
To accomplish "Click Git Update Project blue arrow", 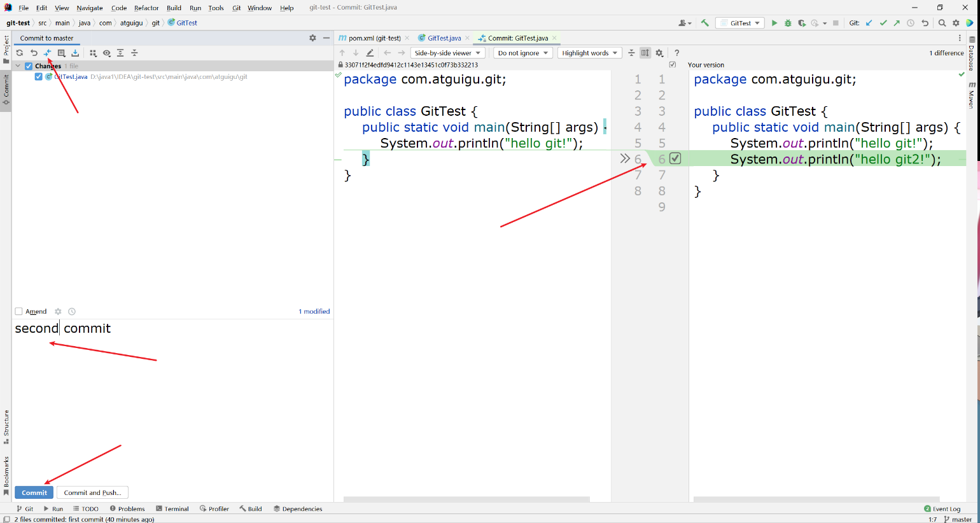I will coord(870,23).
